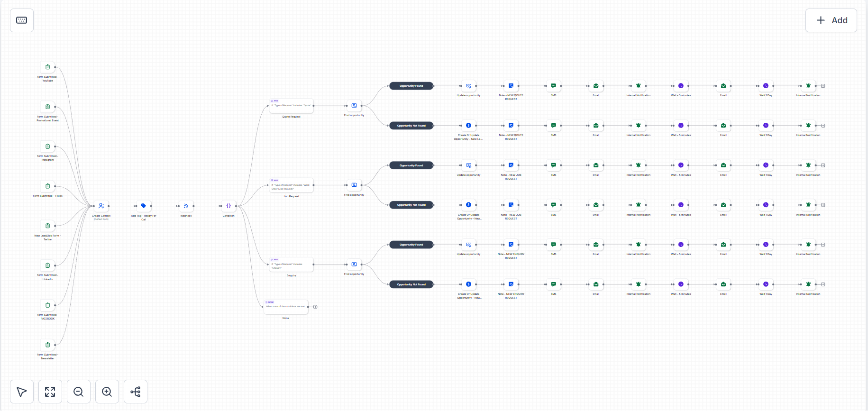The image size is (868, 411).
Task: Select Find opportunity after Job Request branch
Action: [x=354, y=185]
